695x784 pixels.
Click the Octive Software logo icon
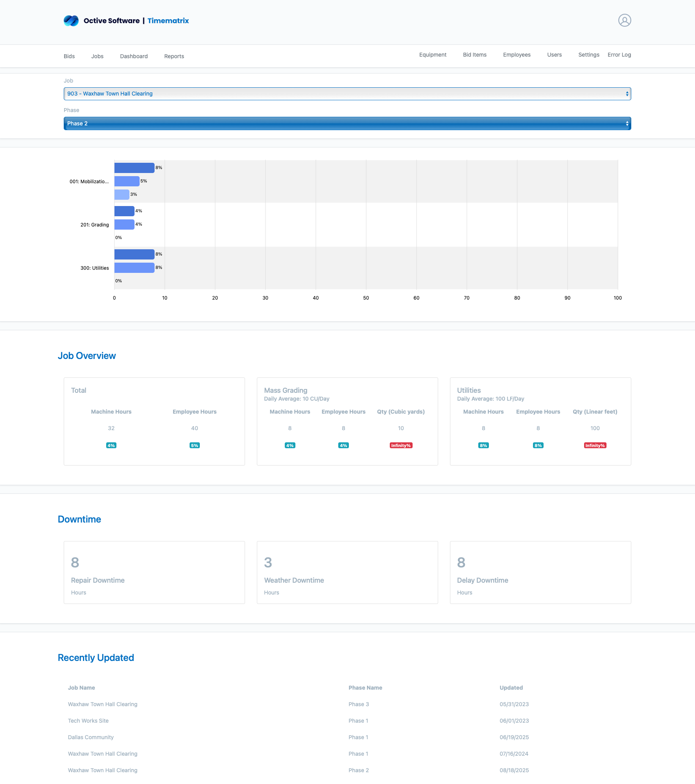tap(71, 21)
